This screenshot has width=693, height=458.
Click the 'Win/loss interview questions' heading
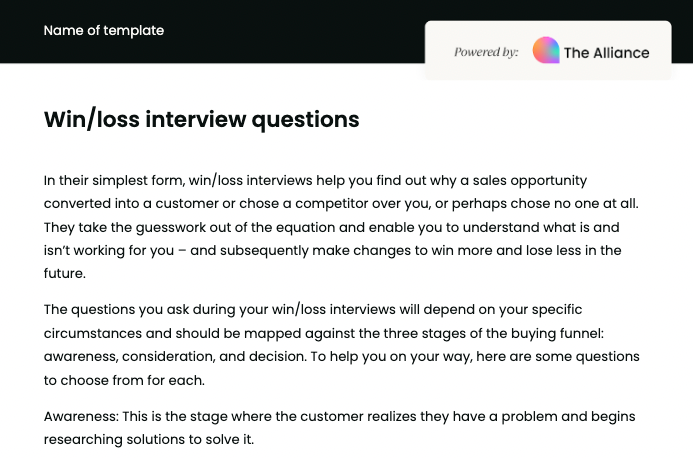(201, 119)
